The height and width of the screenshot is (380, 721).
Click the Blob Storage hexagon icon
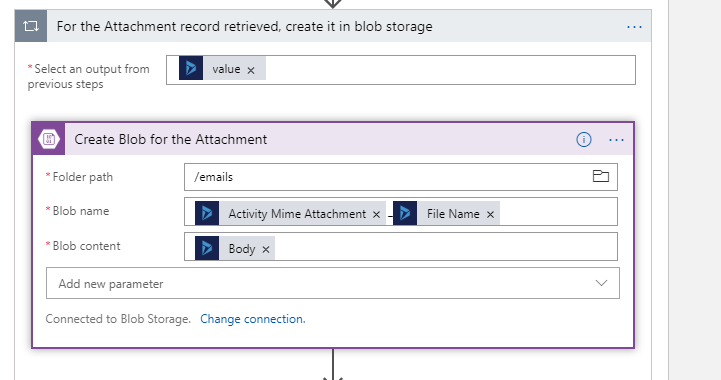(49, 139)
